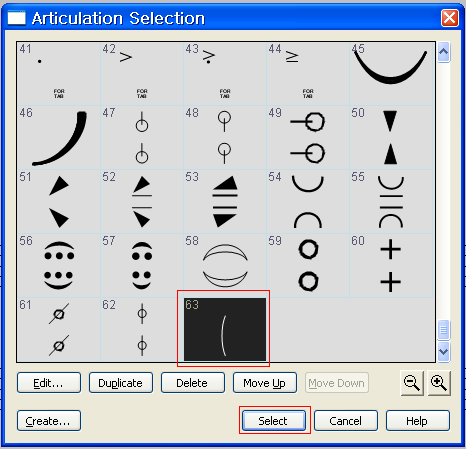Screen dimensions: 466x449
Task: Select articulation 45 large downward curve
Action: [391, 74]
